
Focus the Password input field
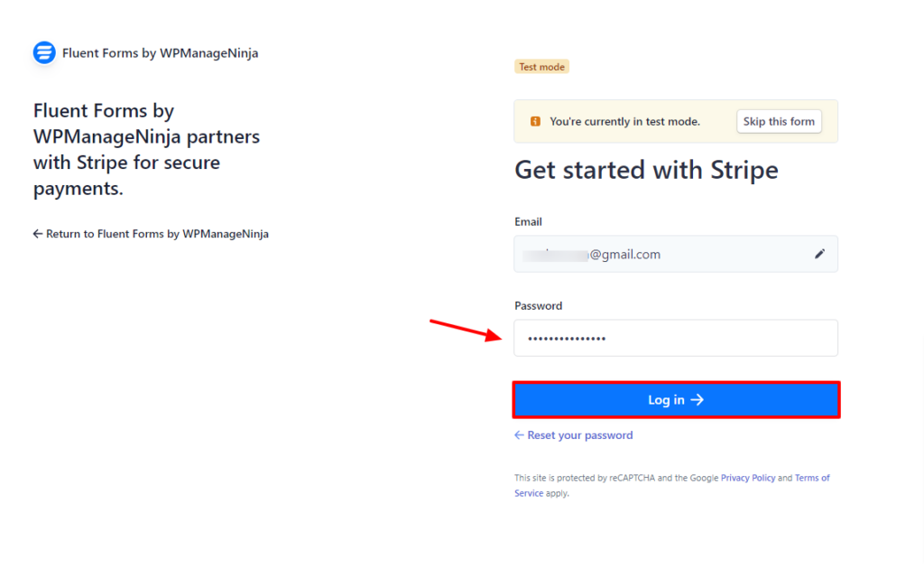[x=676, y=338]
